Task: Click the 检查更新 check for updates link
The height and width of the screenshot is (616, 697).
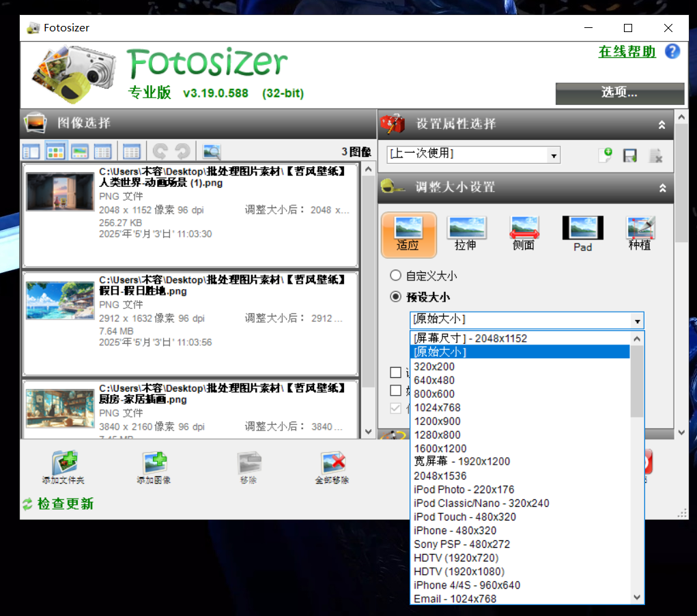Action: click(66, 503)
